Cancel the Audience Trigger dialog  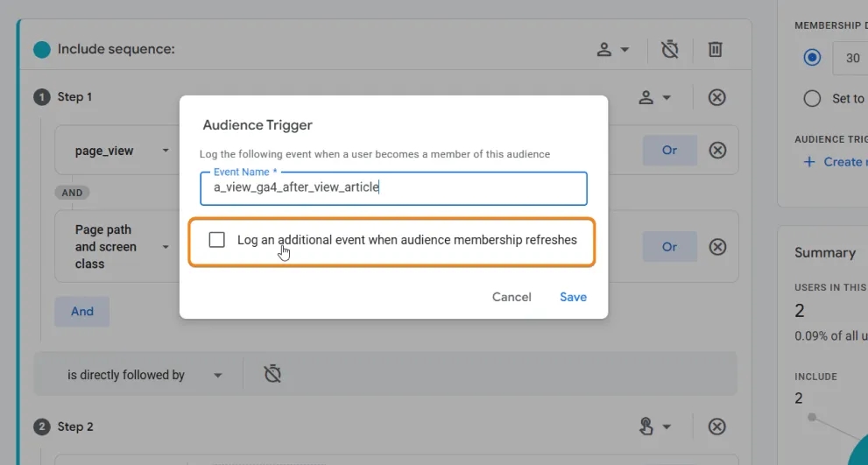coord(512,297)
